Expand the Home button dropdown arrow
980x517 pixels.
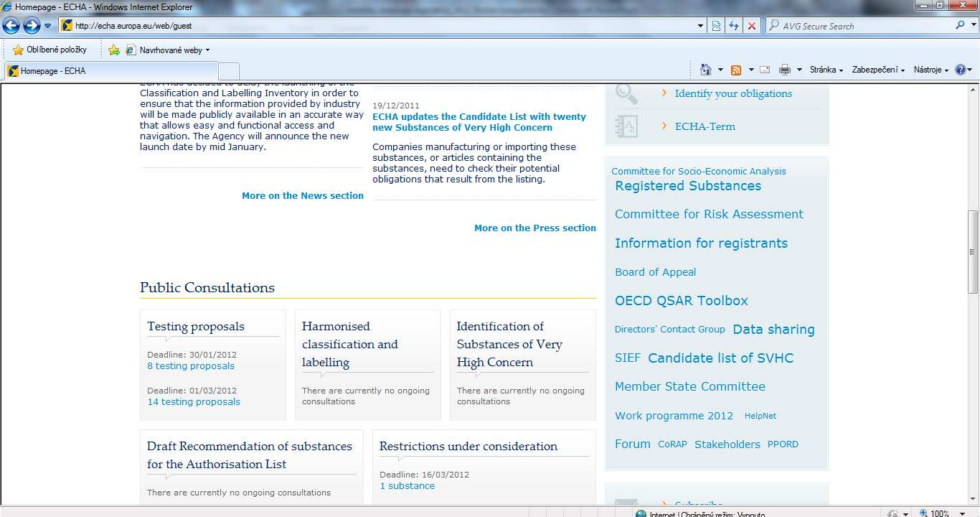point(720,70)
